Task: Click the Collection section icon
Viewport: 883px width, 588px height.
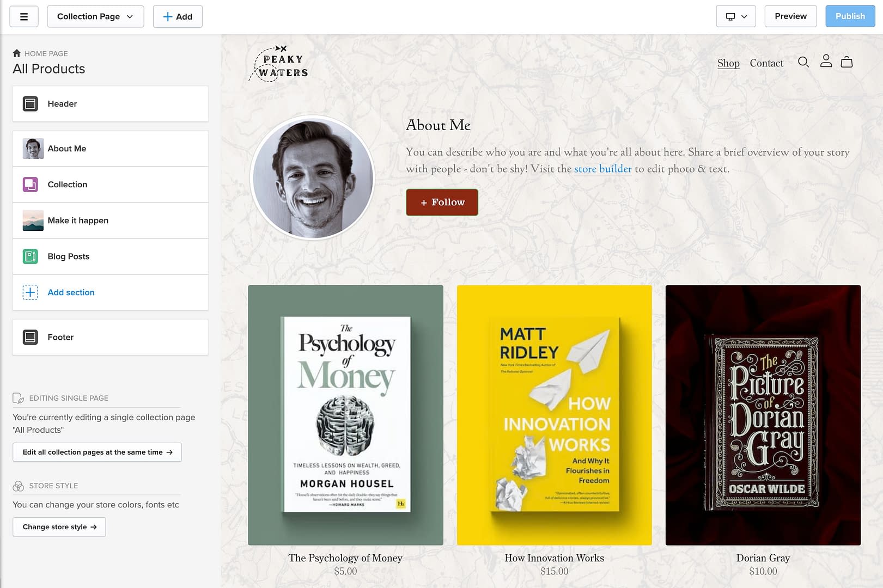Action: pos(31,185)
